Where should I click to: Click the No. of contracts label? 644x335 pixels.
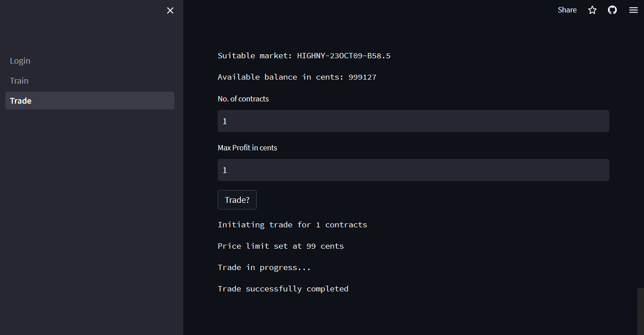(x=243, y=99)
